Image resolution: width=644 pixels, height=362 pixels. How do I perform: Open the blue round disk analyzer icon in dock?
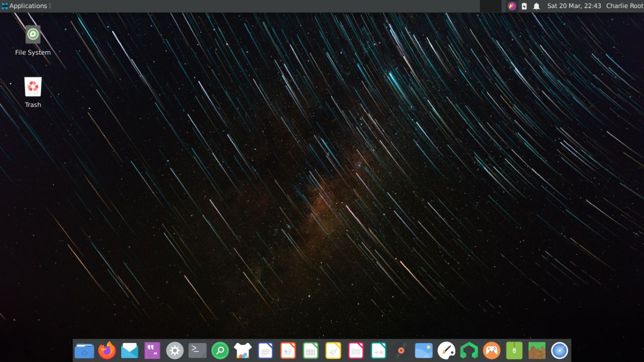tap(560, 350)
